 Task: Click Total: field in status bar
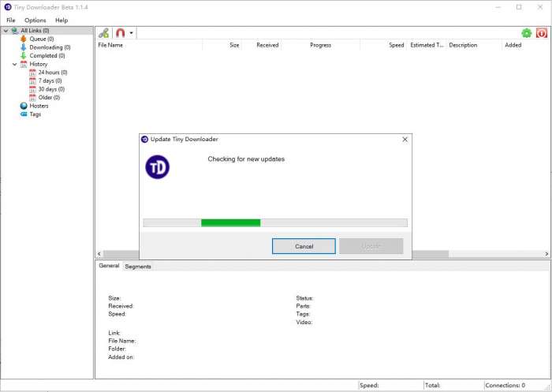point(453,386)
